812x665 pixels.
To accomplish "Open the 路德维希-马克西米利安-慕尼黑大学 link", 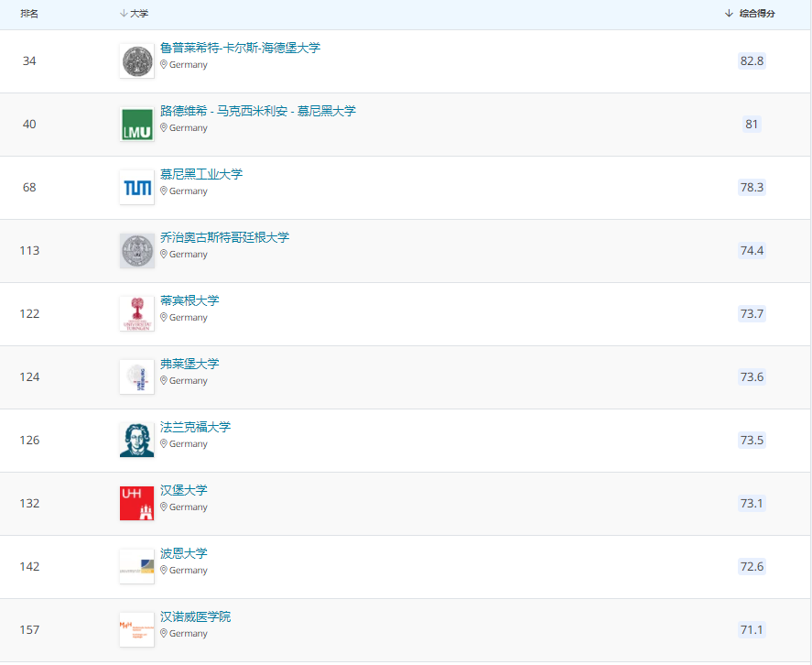I will pos(258,111).
